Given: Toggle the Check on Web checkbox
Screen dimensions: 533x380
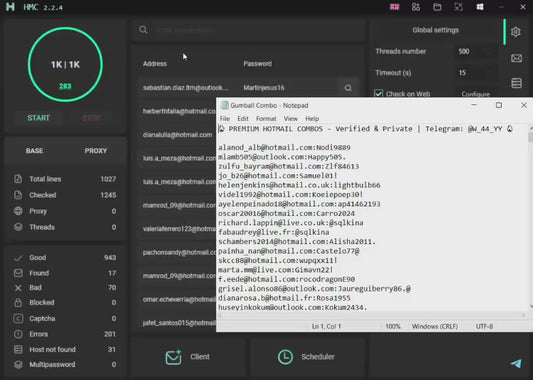Looking at the screenshot, I should [378, 93].
